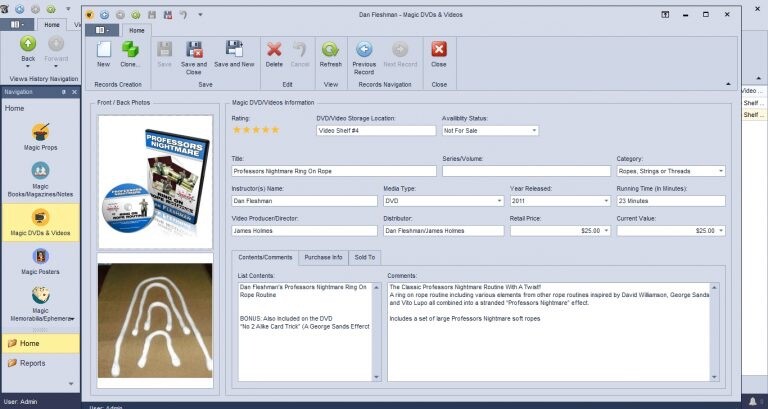Viewport: 768px width, 409px height.
Task: Set the rating to the first star
Action: 237,130
